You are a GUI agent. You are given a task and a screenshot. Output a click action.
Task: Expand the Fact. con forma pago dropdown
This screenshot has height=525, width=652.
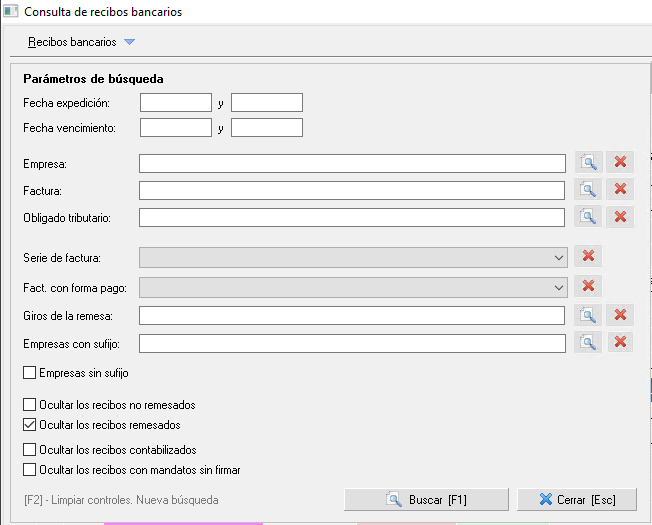(x=559, y=288)
